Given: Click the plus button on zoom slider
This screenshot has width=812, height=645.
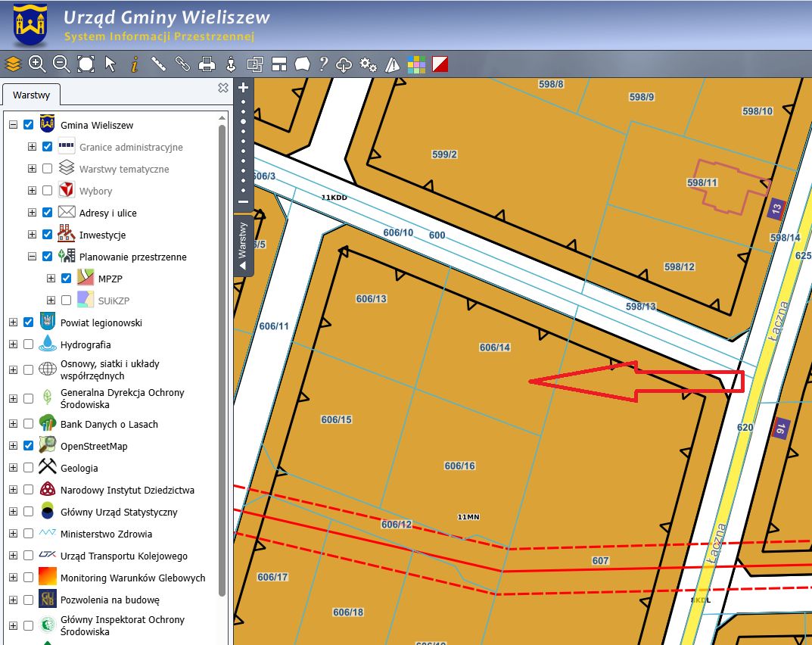Looking at the screenshot, I should [244, 88].
